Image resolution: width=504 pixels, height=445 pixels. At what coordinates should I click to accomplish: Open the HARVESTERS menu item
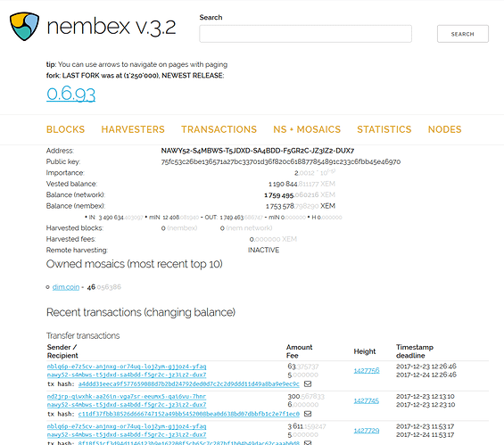click(133, 129)
